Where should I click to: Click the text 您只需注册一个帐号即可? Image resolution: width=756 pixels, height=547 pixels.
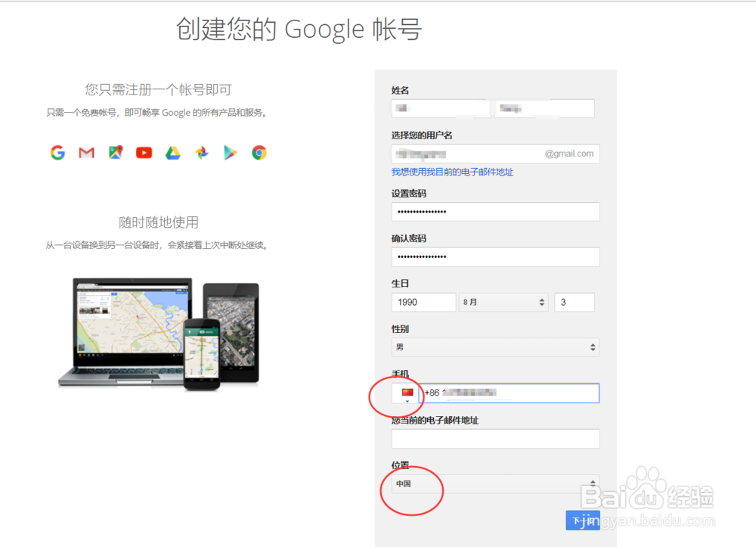tap(159, 90)
